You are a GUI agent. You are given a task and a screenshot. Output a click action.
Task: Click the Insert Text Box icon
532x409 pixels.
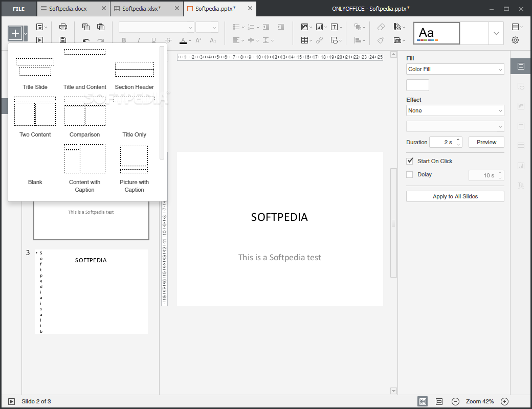coord(334,27)
